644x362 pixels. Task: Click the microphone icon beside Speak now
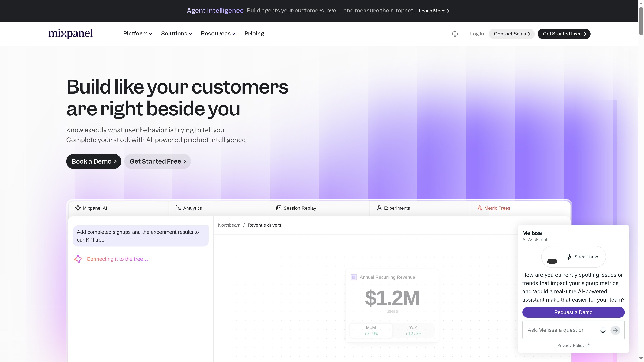[x=568, y=257]
